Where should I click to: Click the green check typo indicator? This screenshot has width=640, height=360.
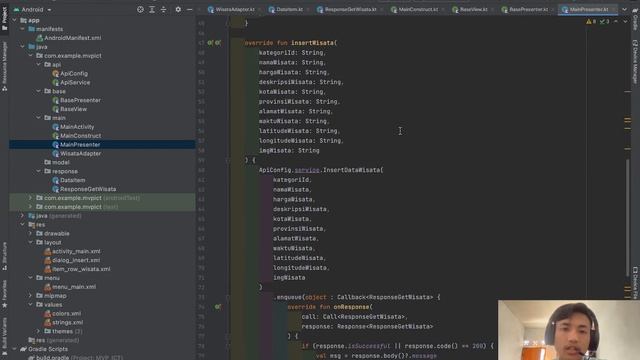click(x=604, y=21)
